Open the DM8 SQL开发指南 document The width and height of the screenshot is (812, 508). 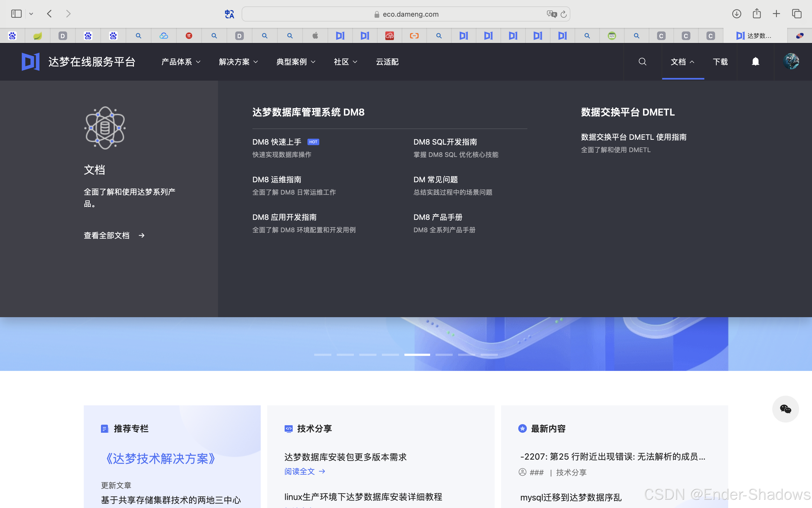[445, 142]
